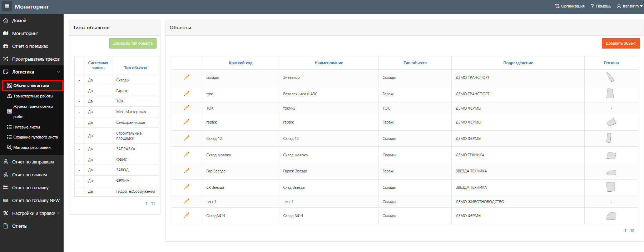The image size is (644, 252).
Task: Open Проигрыватель треков in sidebar
Action: pyautogui.click(x=36, y=59)
